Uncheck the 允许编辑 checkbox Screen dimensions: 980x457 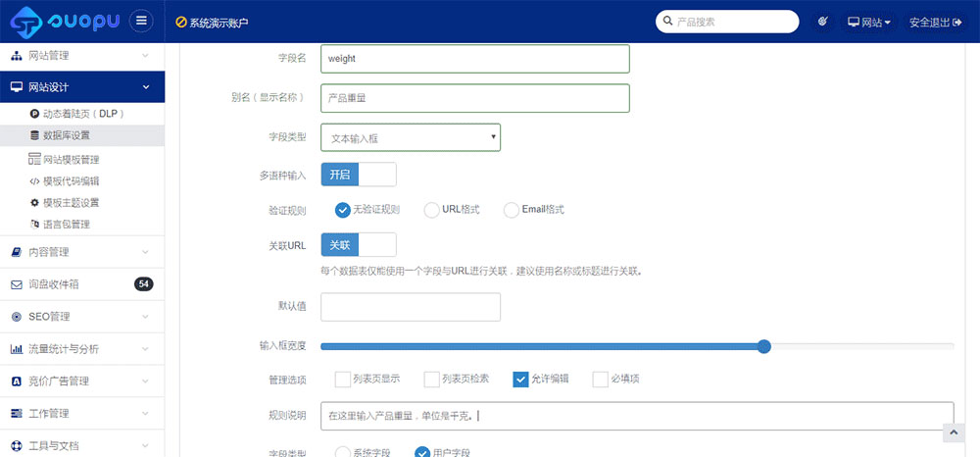click(520, 379)
